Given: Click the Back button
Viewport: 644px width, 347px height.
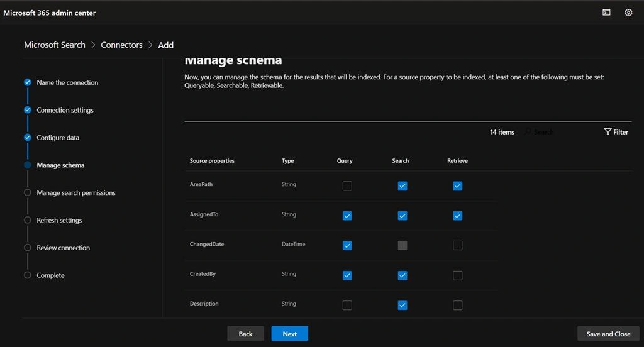Looking at the screenshot, I should point(246,333).
